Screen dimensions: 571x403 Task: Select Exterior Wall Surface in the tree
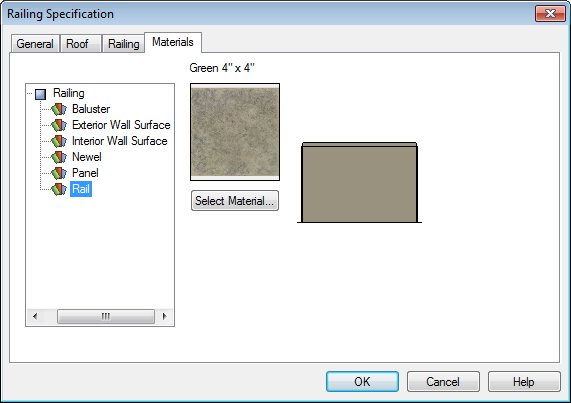click(121, 125)
